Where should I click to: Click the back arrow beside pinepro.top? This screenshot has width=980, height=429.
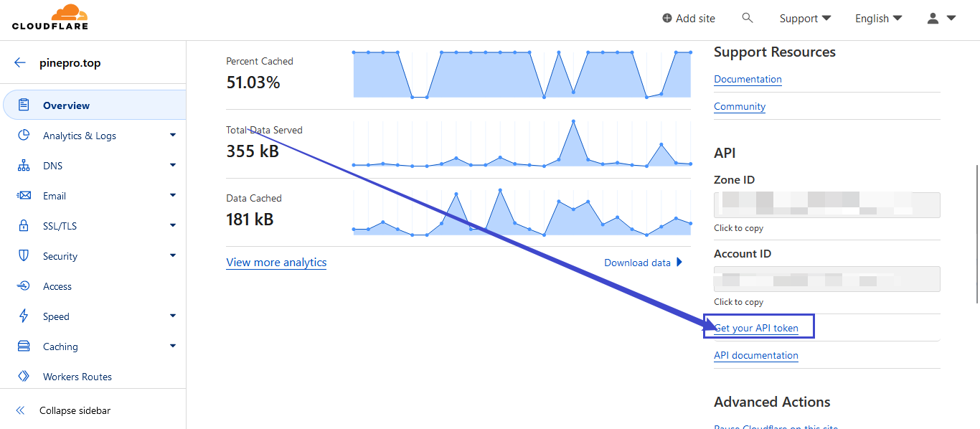[x=20, y=63]
